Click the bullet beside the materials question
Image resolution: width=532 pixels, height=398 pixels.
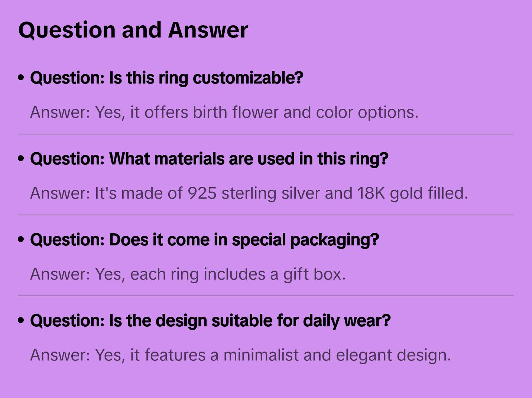click(x=21, y=159)
